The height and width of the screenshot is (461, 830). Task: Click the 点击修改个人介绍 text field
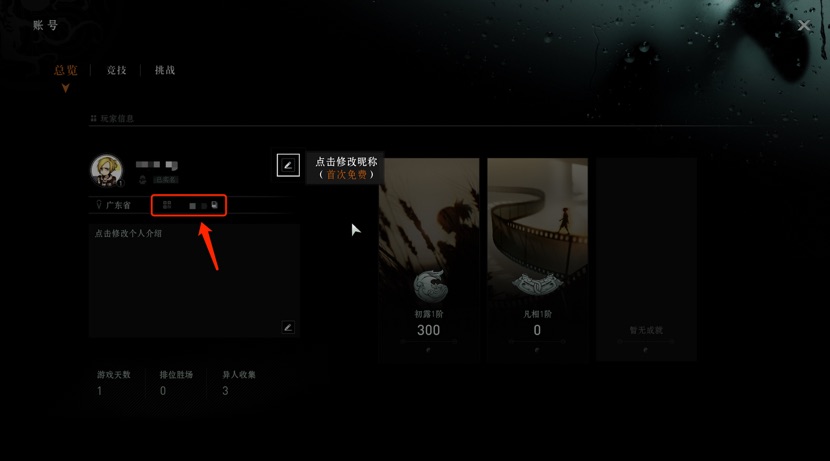[194, 281]
